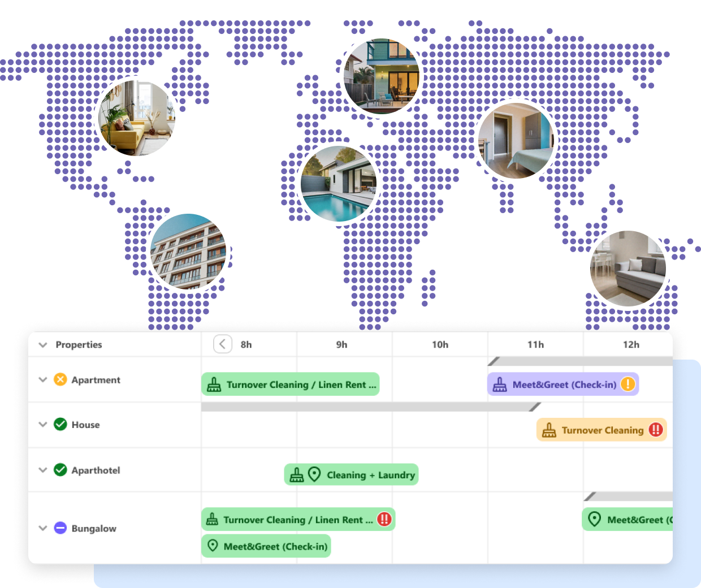Click pin icon on Bungalow 8h Meet&Greet
The height and width of the screenshot is (588, 701).
click(213, 546)
